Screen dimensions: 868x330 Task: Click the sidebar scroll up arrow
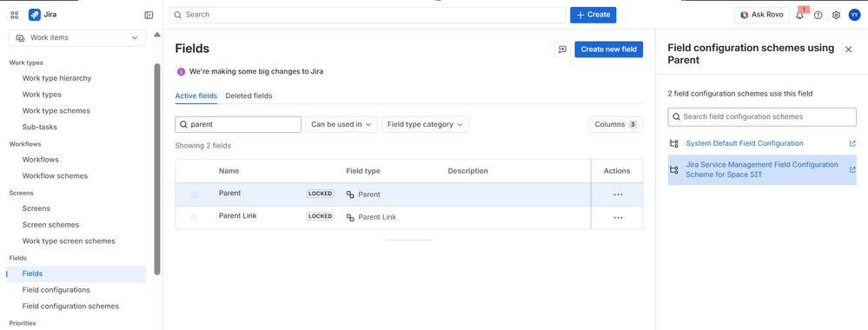(x=157, y=35)
